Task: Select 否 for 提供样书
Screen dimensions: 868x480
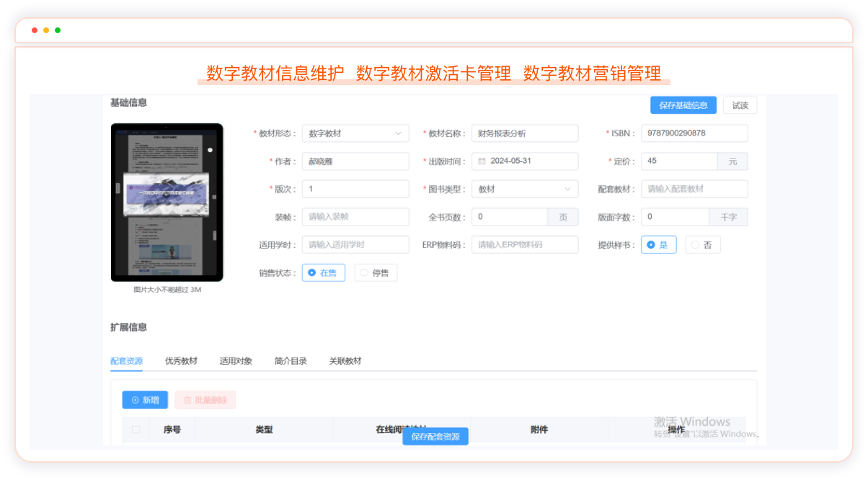Action: pos(702,245)
